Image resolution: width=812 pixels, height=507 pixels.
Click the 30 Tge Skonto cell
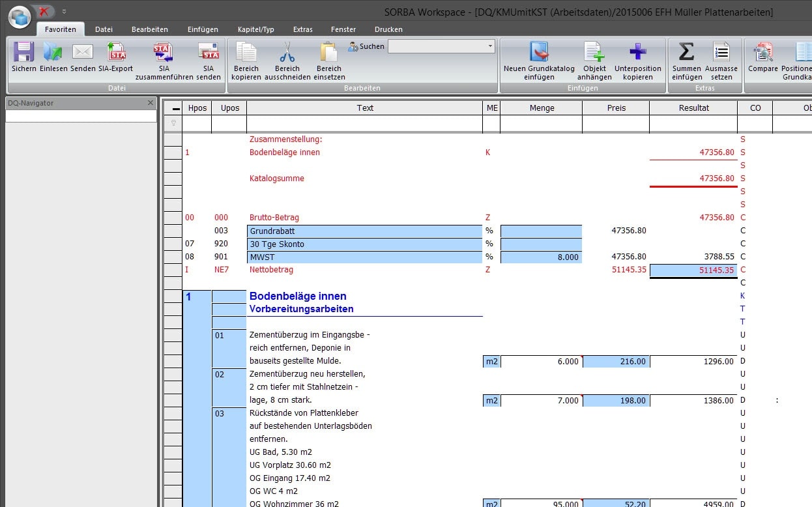click(x=365, y=244)
